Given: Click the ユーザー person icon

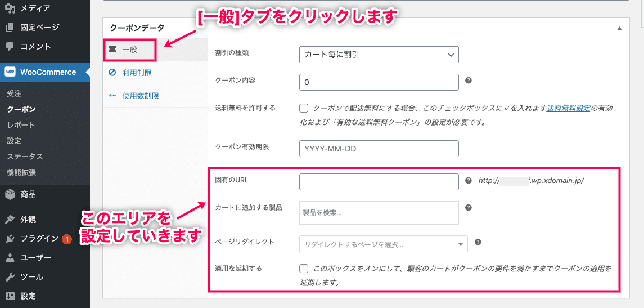Looking at the screenshot, I should tap(10, 258).
